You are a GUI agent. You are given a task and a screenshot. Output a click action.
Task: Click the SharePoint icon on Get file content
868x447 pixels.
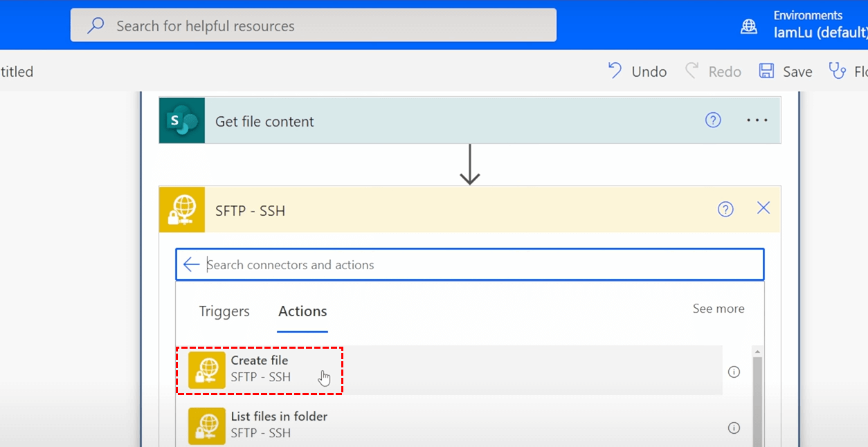click(x=182, y=121)
